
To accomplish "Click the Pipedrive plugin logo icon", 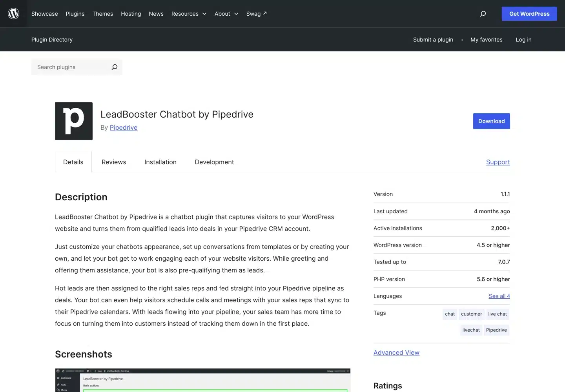I will 74,121.
